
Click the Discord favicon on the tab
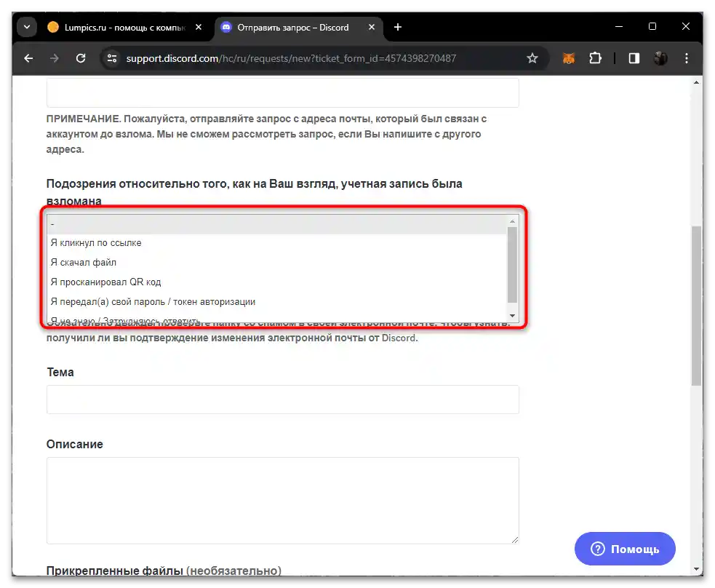[x=226, y=28]
